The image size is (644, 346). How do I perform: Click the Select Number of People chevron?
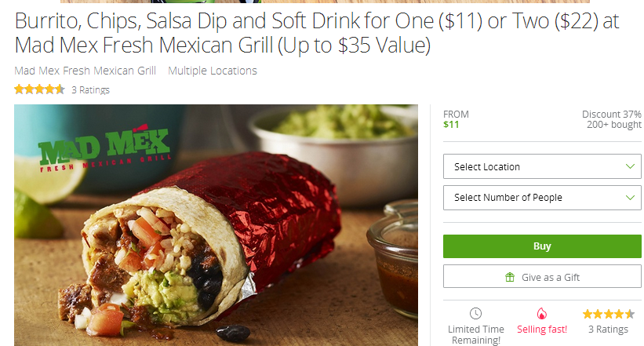(x=630, y=198)
